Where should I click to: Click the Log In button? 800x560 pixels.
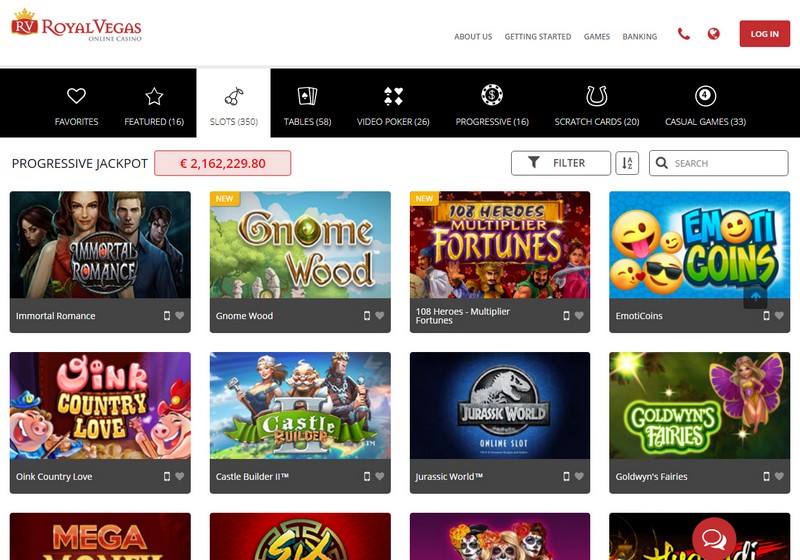click(764, 34)
